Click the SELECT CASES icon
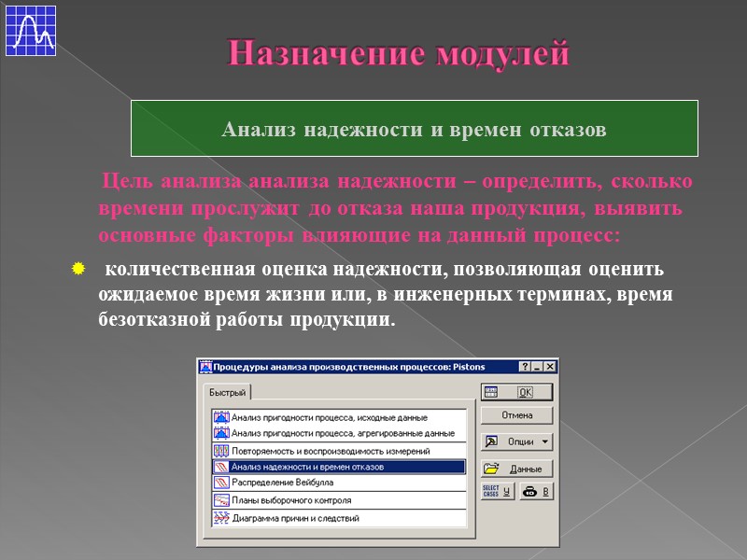 pos(492,492)
